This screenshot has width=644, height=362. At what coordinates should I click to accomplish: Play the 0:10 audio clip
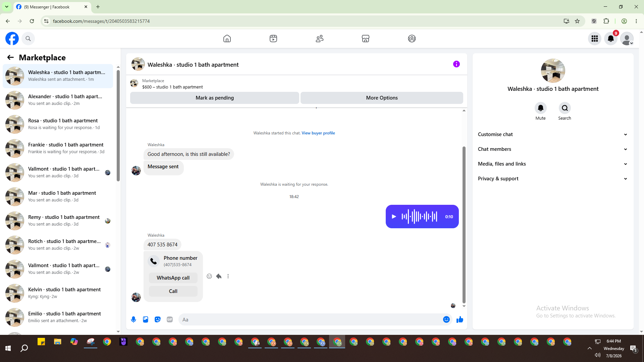[394, 217]
